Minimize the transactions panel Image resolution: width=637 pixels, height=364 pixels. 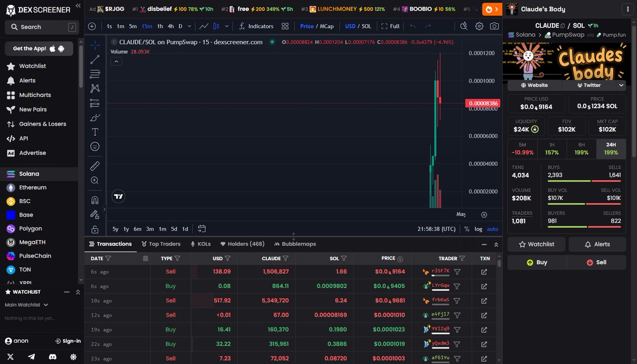[484, 245]
